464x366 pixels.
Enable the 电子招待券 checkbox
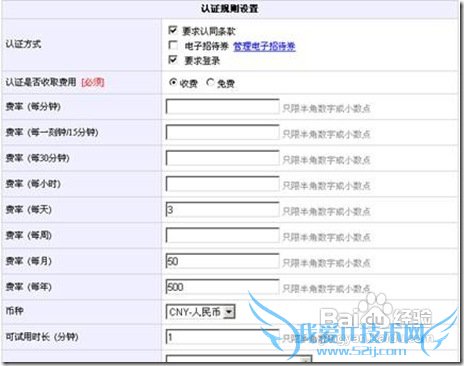[x=173, y=45]
